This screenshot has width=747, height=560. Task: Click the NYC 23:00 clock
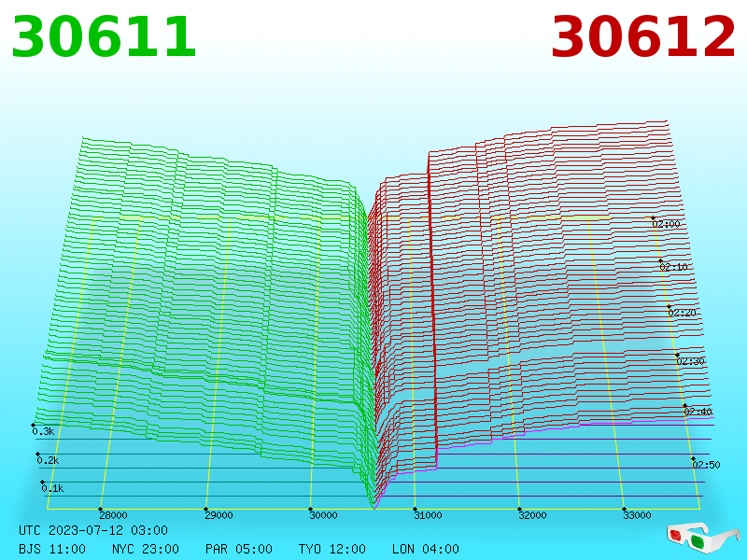(x=146, y=549)
